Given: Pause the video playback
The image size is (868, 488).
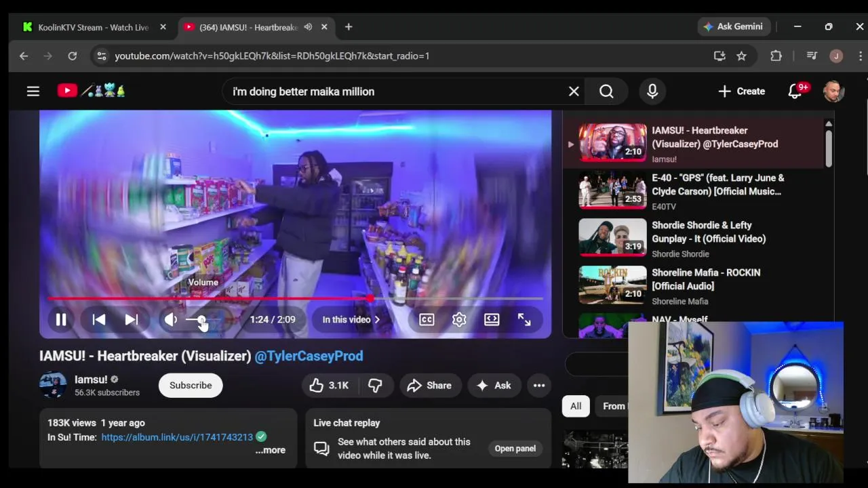Looking at the screenshot, I should coord(61,320).
